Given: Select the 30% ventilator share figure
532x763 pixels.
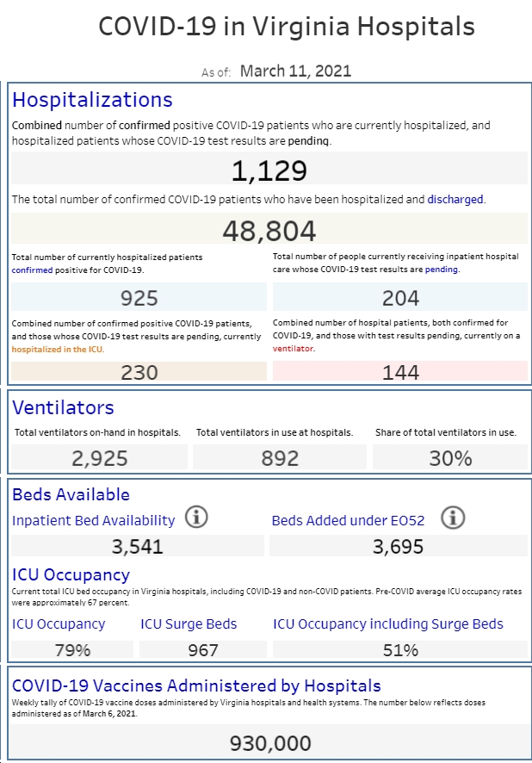Looking at the screenshot, I should click(x=450, y=457).
